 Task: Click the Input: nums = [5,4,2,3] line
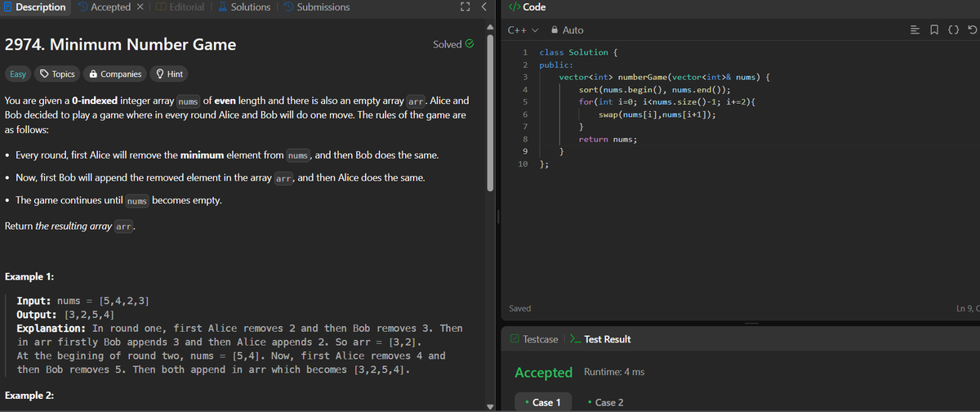point(82,302)
